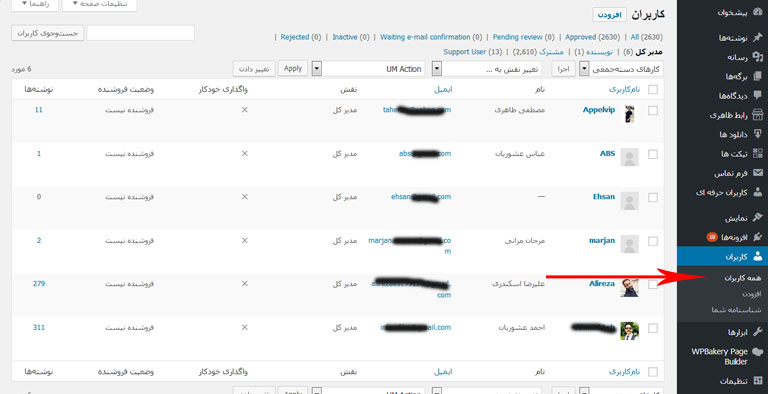Image resolution: width=768 pixels, height=394 pixels.
Task: Open the کاربران حرفه ای person icon
Action: [757, 192]
